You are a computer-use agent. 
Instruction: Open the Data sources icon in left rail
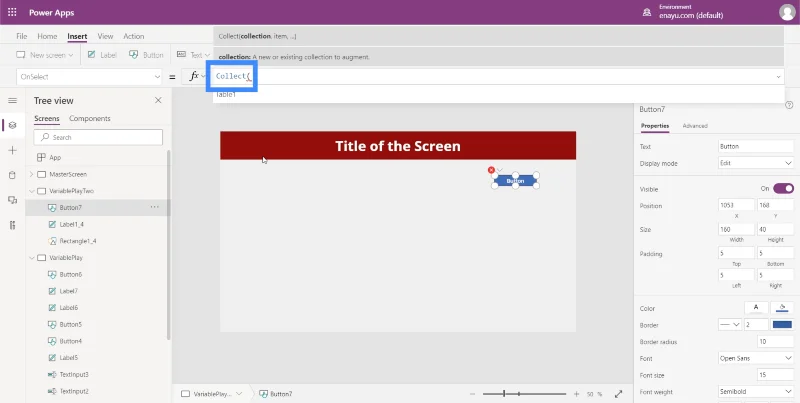pyautogui.click(x=13, y=175)
